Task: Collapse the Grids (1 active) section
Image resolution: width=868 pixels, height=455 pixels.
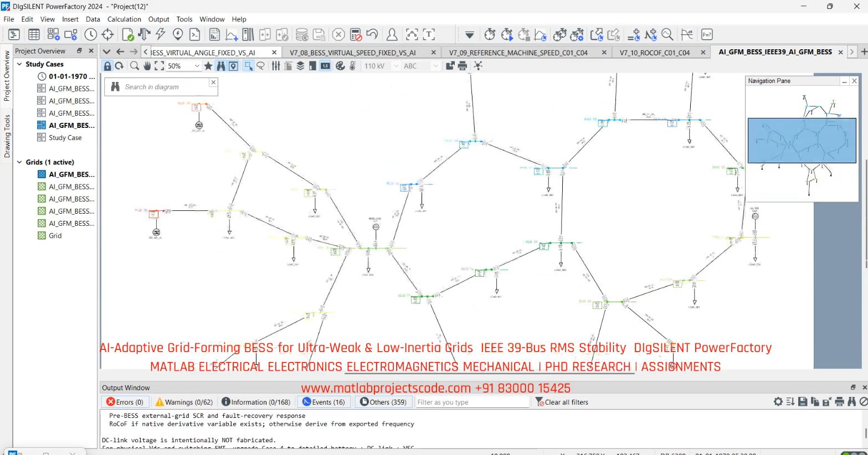Action: 19,162
